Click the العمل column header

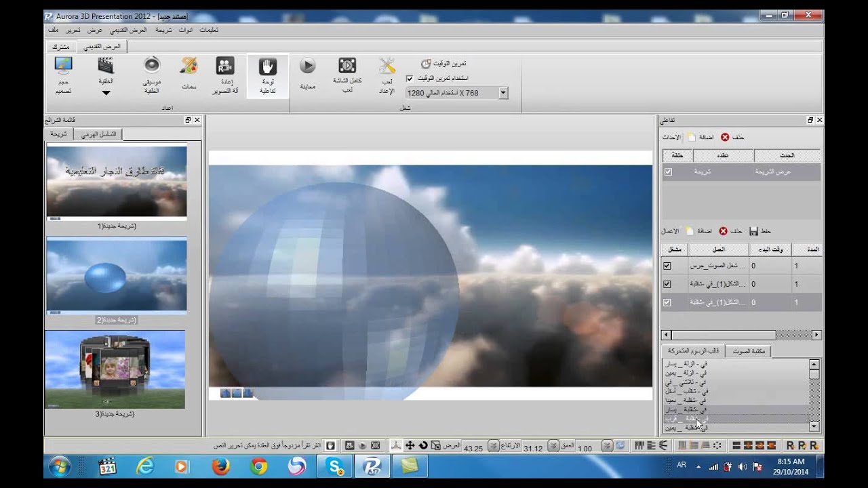pos(718,249)
